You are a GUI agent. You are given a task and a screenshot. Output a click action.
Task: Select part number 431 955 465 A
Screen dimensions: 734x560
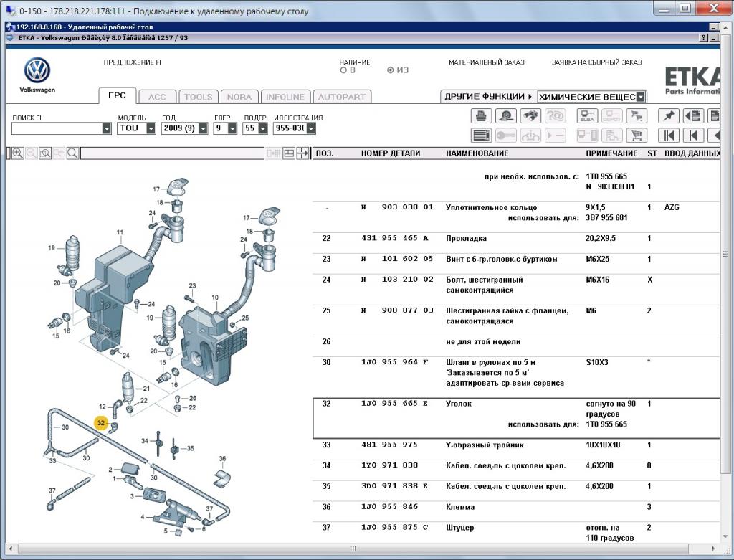[x=395, y=238]
